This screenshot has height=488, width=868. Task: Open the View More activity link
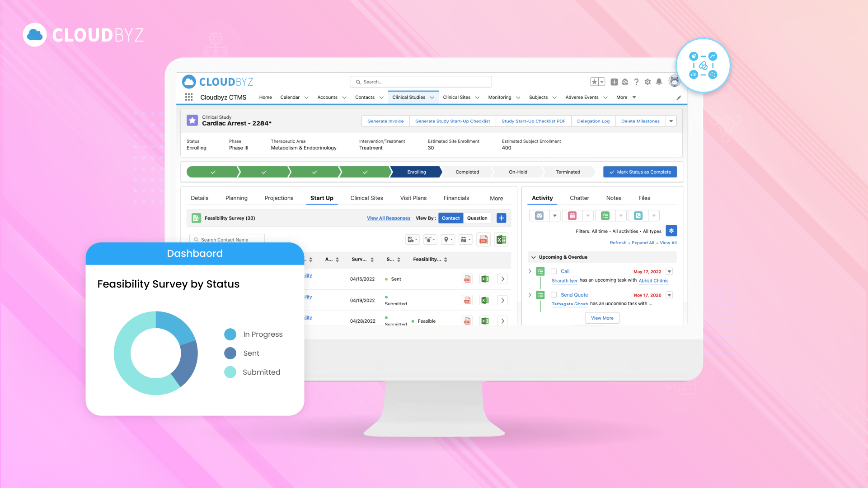tap(602, 318)
